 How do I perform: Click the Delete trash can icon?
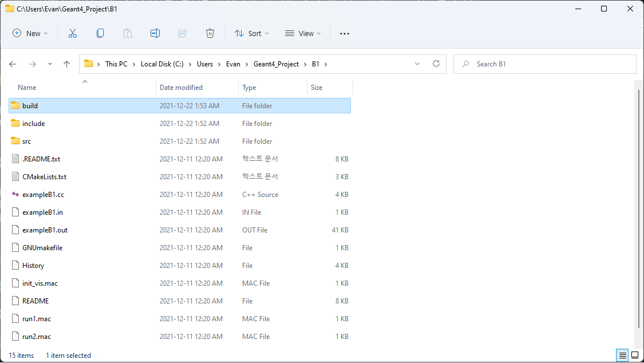point(210,34)
